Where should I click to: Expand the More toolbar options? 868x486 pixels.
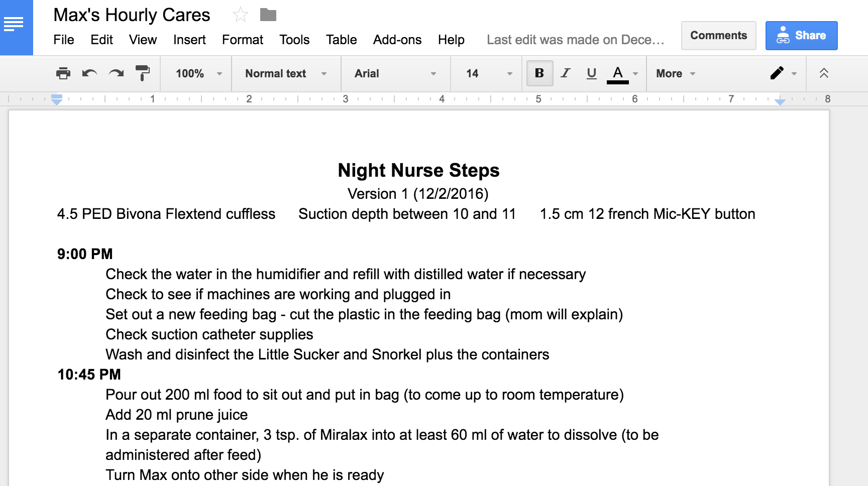click(676, 73)
